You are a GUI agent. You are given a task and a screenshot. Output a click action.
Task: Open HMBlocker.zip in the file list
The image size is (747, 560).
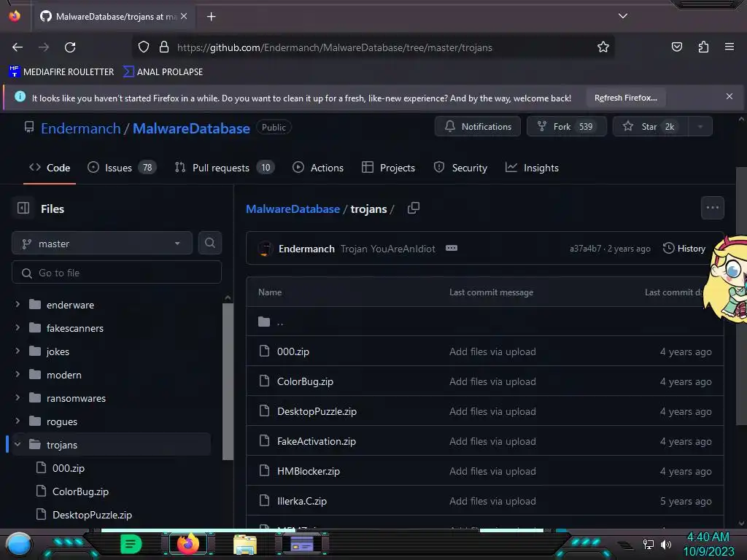tap(309, 472)
